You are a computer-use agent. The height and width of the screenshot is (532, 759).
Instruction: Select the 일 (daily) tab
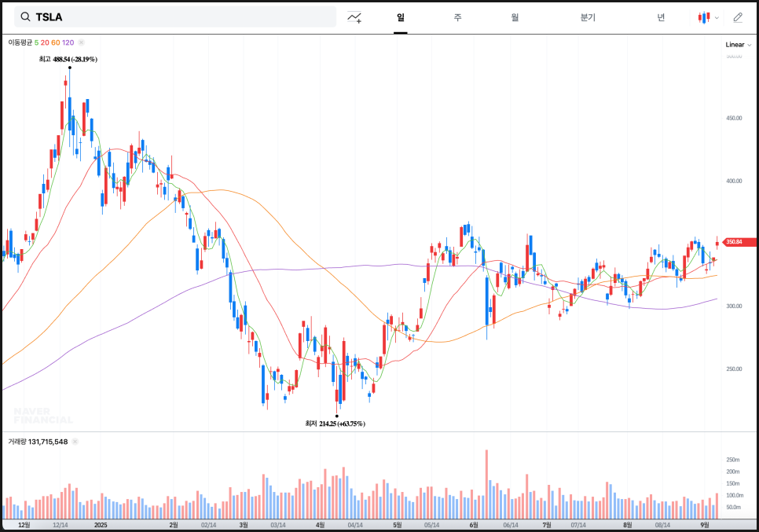(400, 17)
